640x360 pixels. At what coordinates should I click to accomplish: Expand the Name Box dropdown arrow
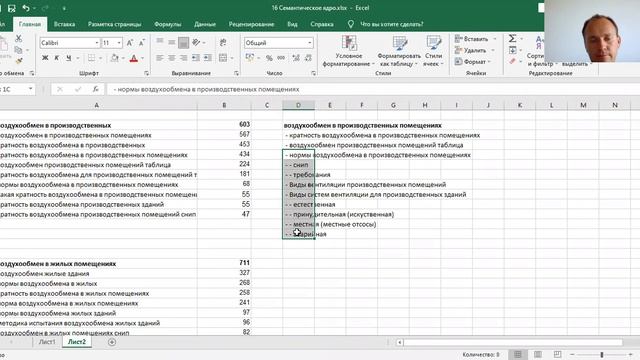click(30, 89)
